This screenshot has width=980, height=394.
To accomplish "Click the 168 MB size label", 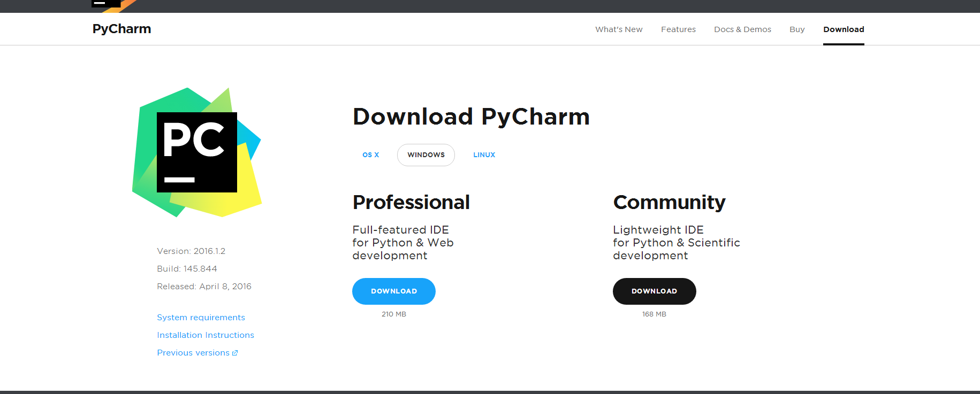I will click(655, 314).
